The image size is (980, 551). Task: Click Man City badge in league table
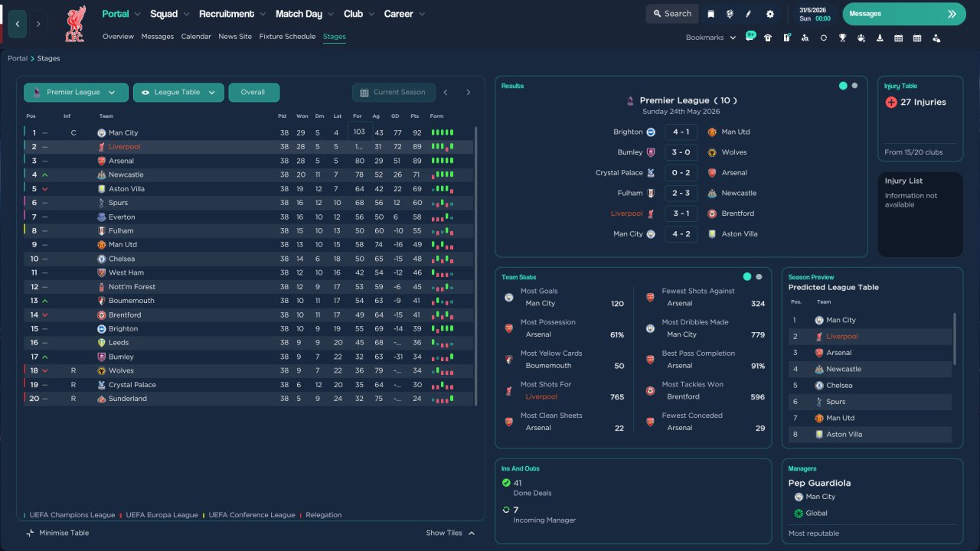[101, 133]
